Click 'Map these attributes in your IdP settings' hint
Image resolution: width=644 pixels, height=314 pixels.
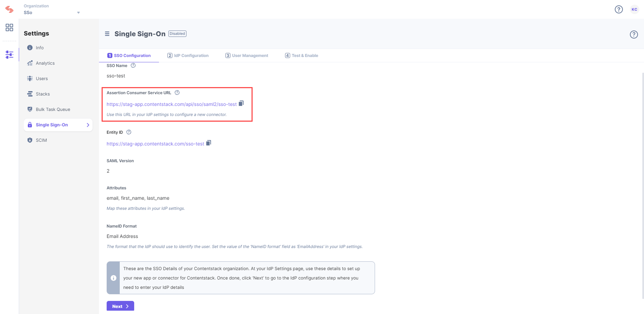coord(146,208)
